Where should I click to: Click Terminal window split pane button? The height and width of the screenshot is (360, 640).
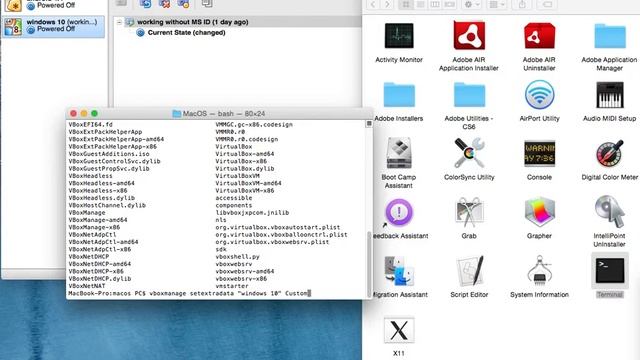[x=369, y=124]
